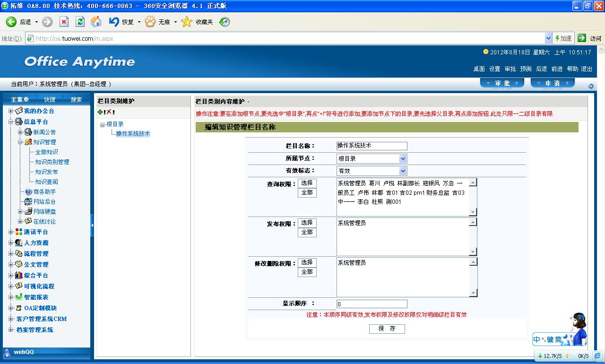
Task: Switch to the 搜索 tab
Action: tap(76, 100)
